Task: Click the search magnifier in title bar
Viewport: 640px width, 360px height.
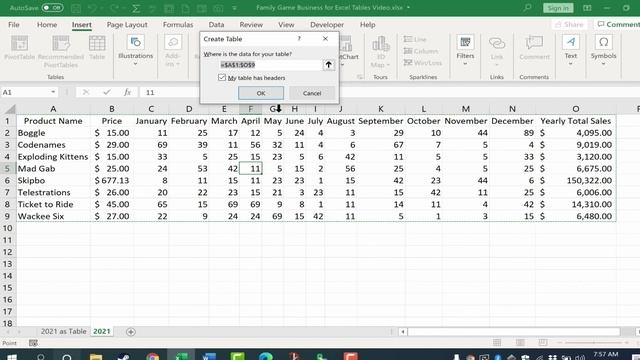Action: (x=527, y=7)
